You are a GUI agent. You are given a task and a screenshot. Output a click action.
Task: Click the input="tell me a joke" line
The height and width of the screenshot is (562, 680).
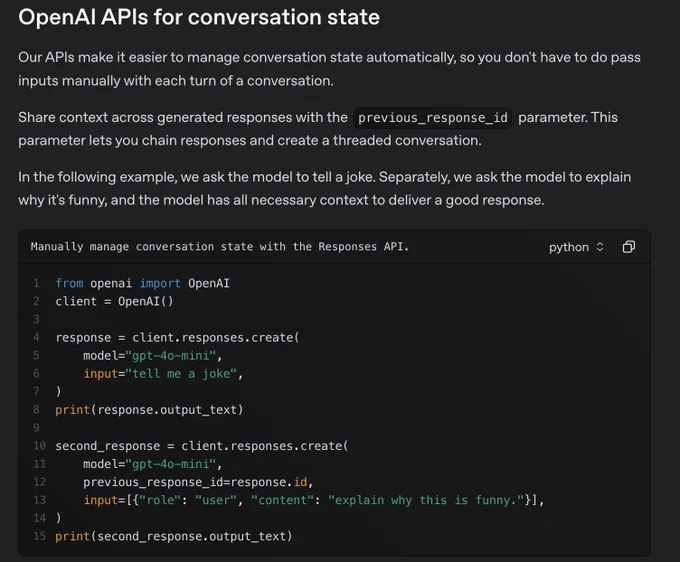tap(163, 373)
